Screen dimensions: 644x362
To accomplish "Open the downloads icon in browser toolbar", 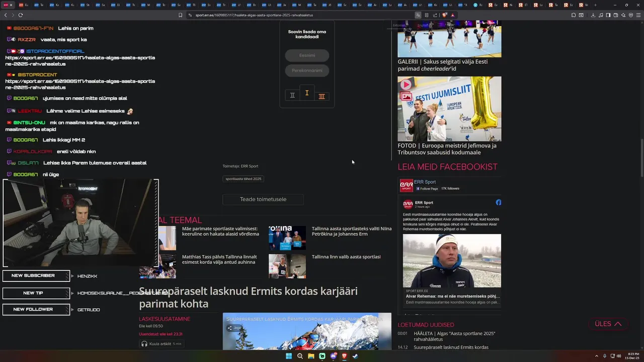I will click(593, 15).
